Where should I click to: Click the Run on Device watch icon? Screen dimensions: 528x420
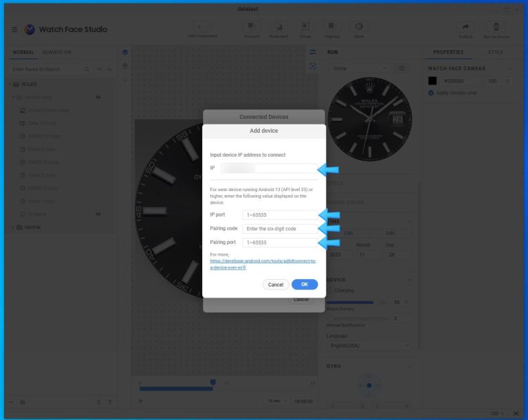click(x=496, y=27)
